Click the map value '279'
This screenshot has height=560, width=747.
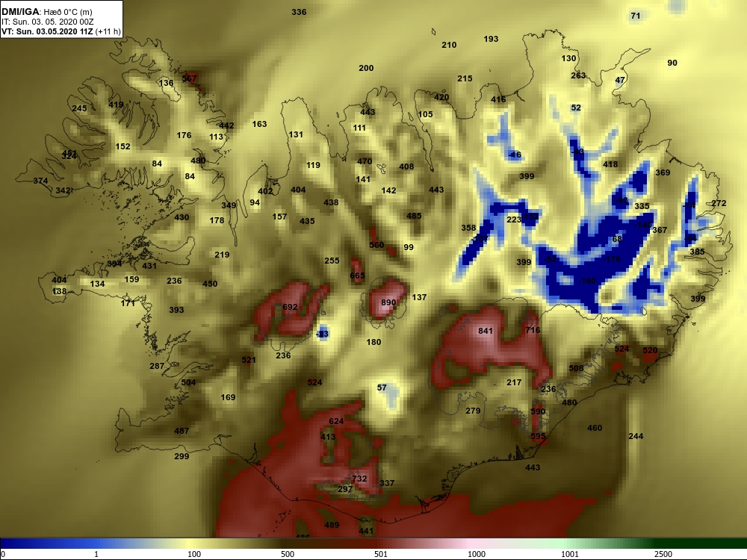point(473,411)
